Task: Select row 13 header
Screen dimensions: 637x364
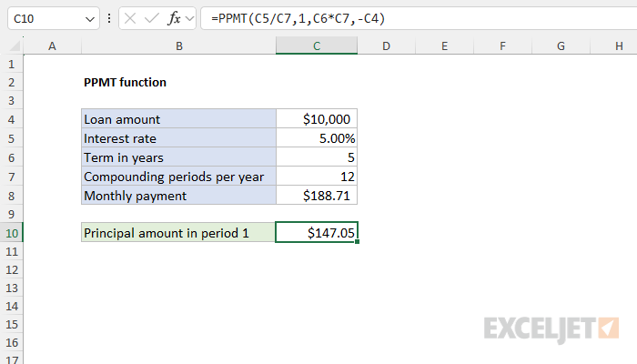Action: [x=11, y=288]
